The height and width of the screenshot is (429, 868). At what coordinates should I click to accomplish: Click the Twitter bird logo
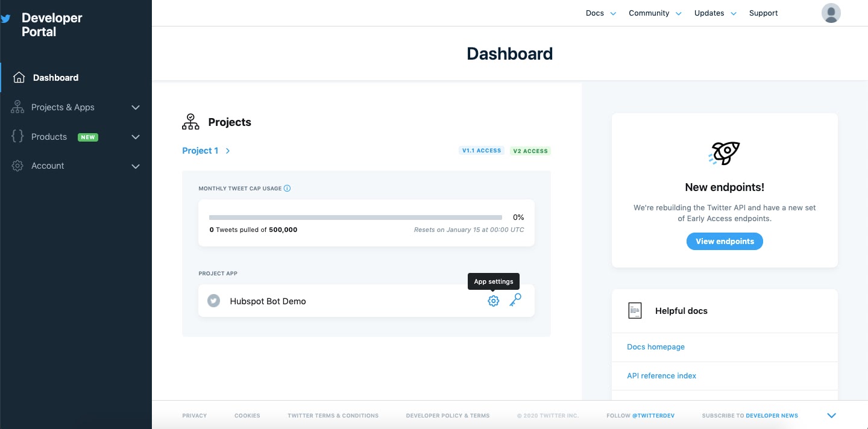[x=6, y=19]
